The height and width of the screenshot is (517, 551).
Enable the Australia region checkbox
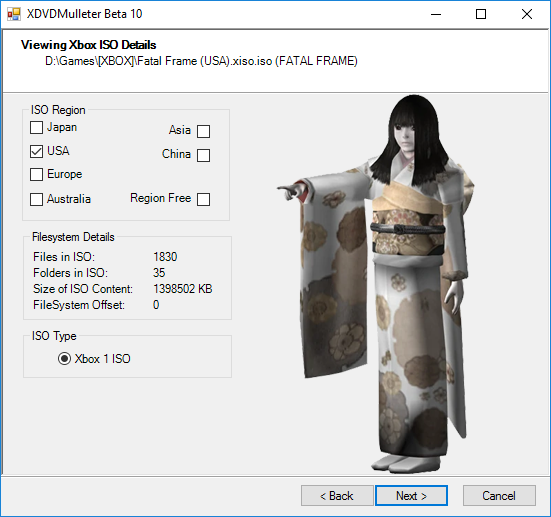(37, 199)
